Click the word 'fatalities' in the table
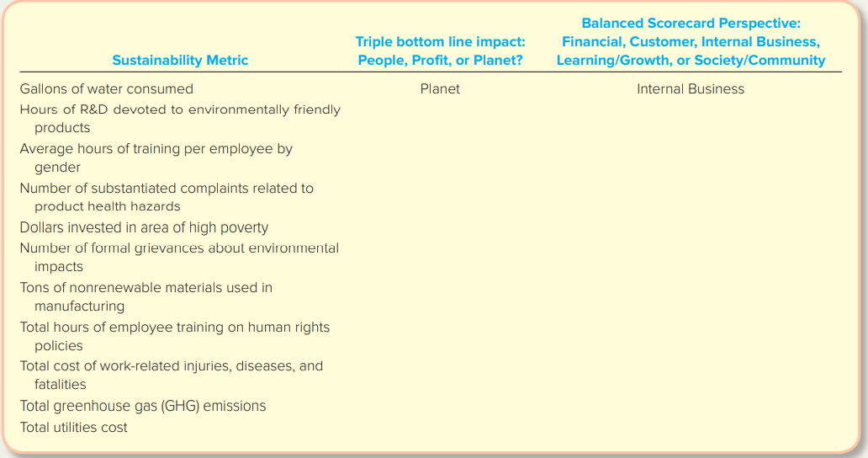Image resolution: width=868 pixels, height=458 pixels. pyautogui.click(x=61, y=385)
